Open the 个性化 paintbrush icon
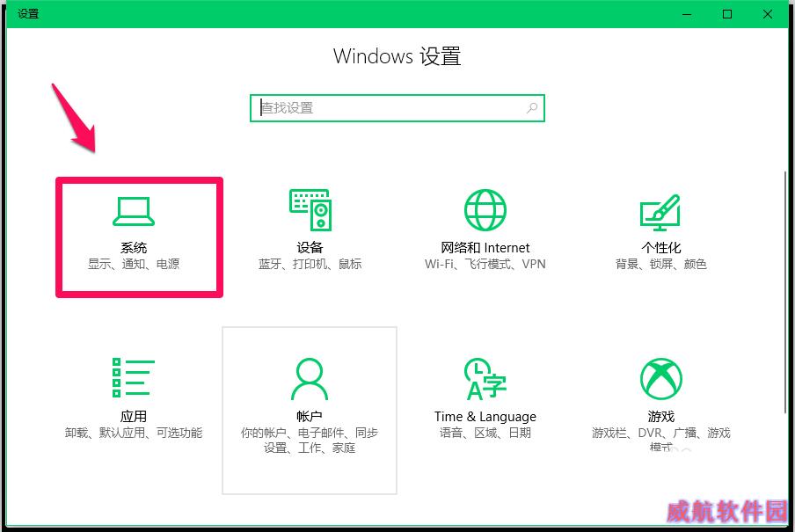The height and width of the screenshot is (532, 795). [660, 213]
